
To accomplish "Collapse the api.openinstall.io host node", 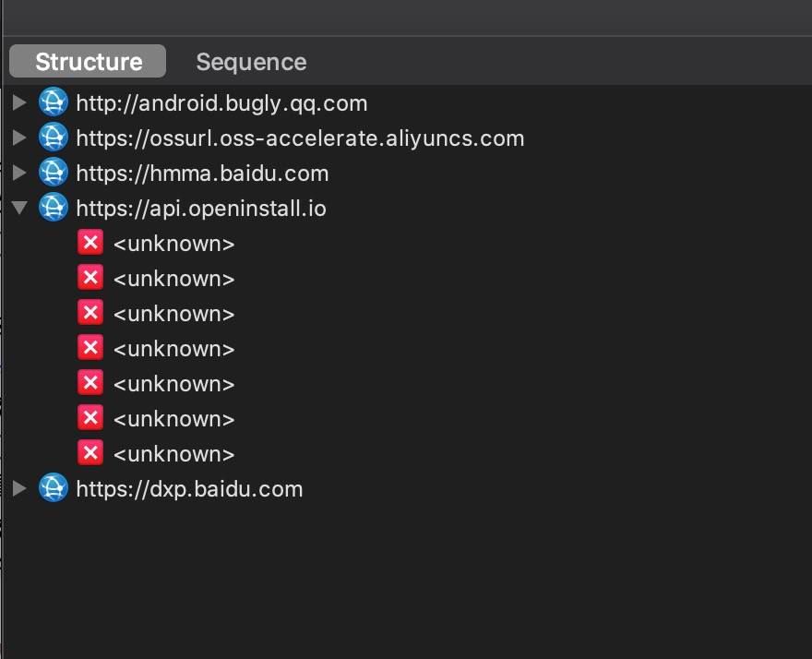I will (x=19, y=209).
